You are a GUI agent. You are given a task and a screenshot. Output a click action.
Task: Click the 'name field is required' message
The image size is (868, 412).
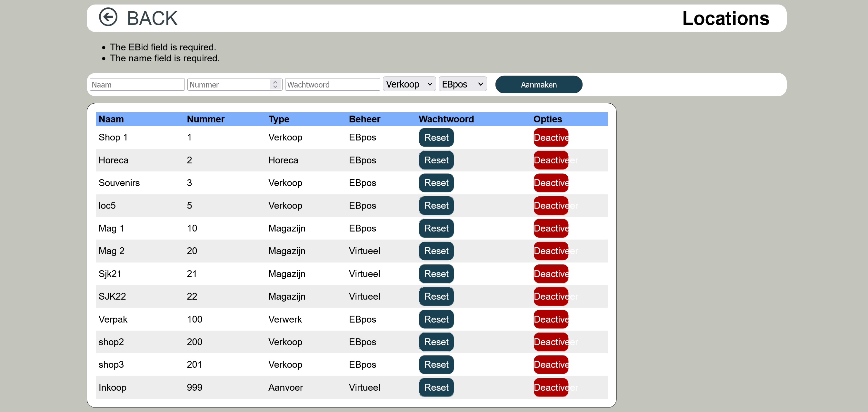click(x=165, y=58)
